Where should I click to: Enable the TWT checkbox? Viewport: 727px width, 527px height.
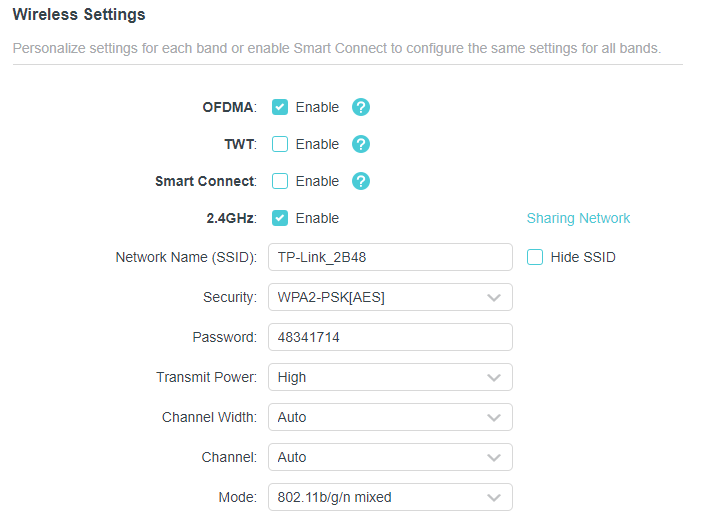280,144
